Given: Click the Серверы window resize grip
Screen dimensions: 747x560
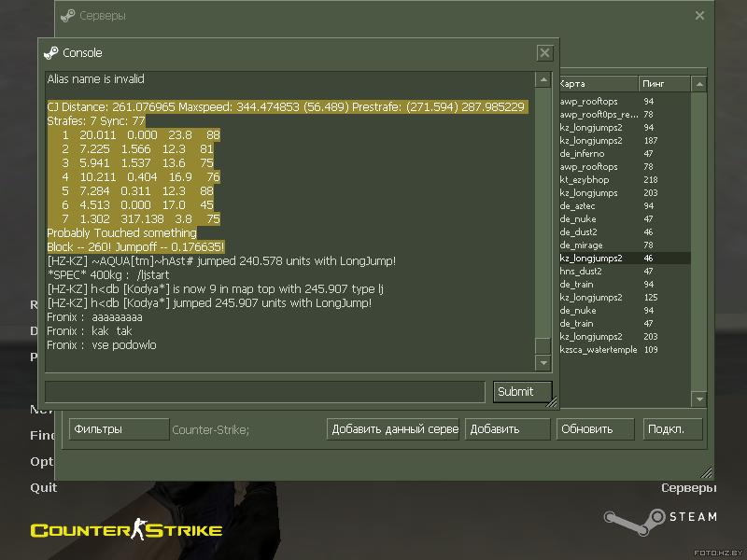Looking at the screenshot, I should pos(707,472).
